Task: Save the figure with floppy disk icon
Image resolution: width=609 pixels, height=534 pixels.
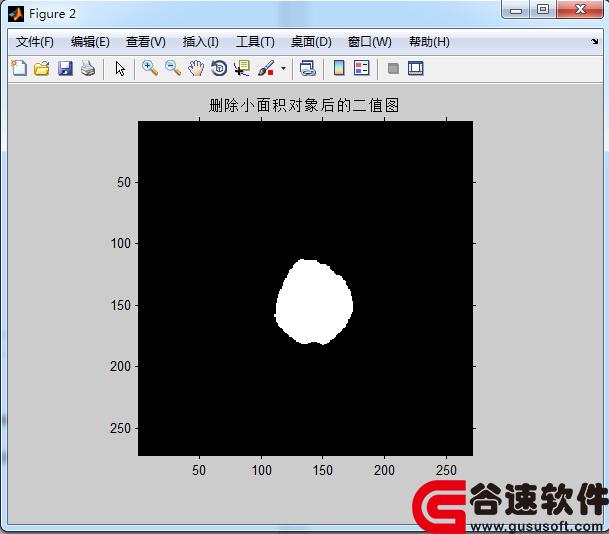Action: [65, 68]
